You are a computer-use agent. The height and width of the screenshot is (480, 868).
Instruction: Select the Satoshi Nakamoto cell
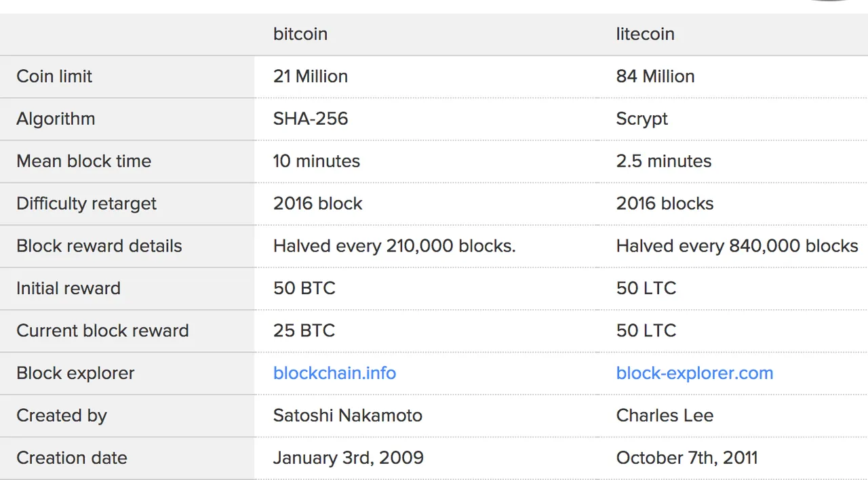pos(348,416)
